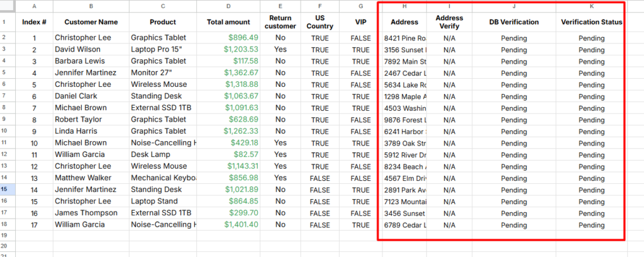
Task: Click the Laptop Stand product cell
Action: click(x=155, y=202)
